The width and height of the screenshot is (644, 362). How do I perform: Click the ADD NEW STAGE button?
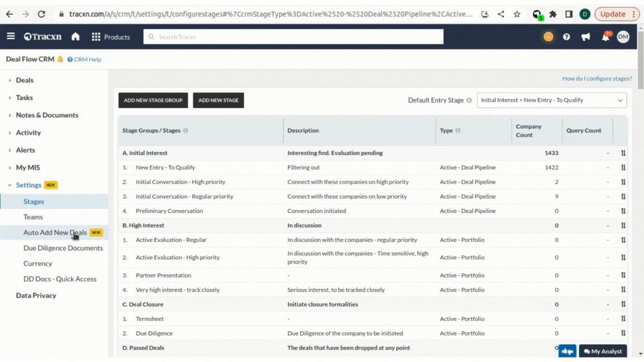pos(218,101)
